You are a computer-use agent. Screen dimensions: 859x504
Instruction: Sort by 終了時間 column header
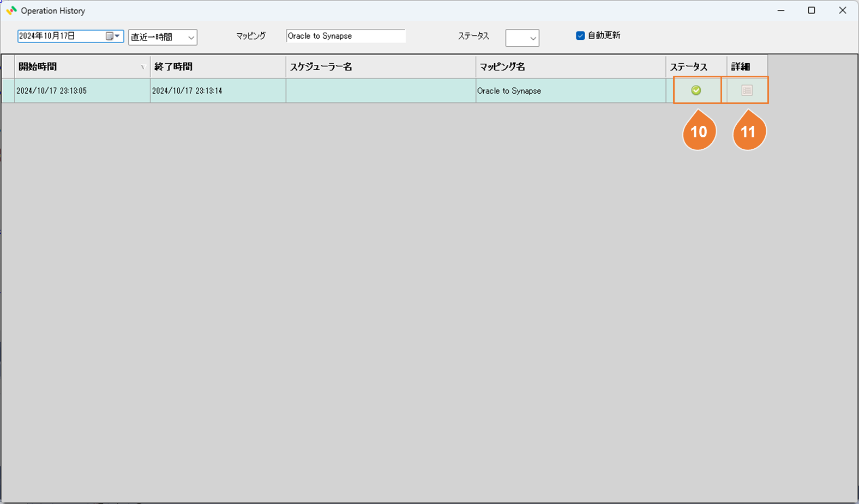pos(218,66)
